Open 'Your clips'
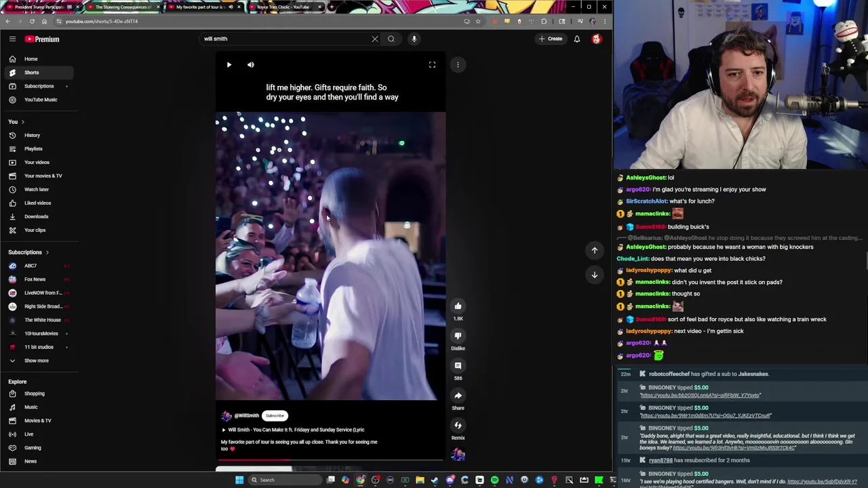This screenshot has width=868, height=488. click(x=39, y=230)
